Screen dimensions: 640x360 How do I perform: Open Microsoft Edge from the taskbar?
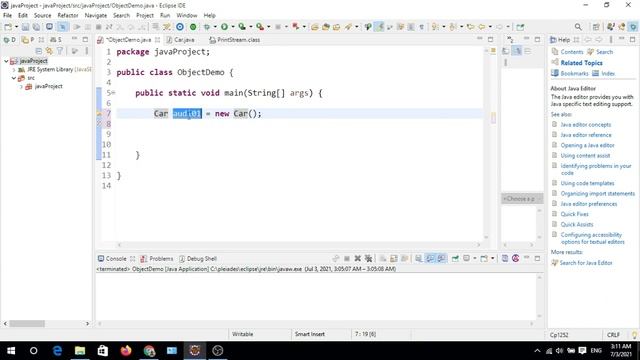[57, 351]
